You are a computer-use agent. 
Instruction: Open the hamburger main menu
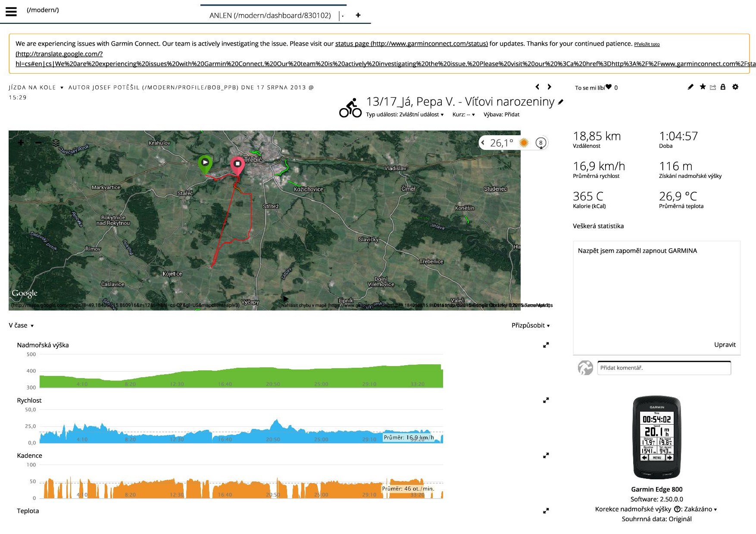point(11,12)
